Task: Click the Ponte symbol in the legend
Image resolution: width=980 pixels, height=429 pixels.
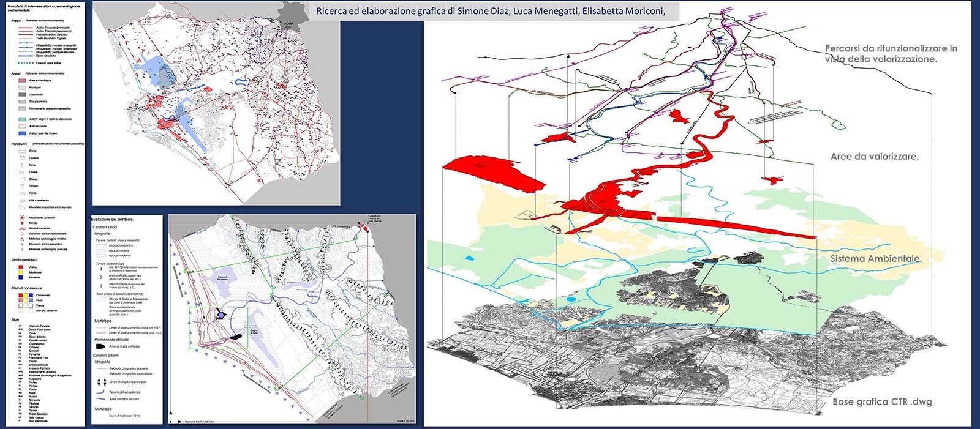Action: point(21,193)
